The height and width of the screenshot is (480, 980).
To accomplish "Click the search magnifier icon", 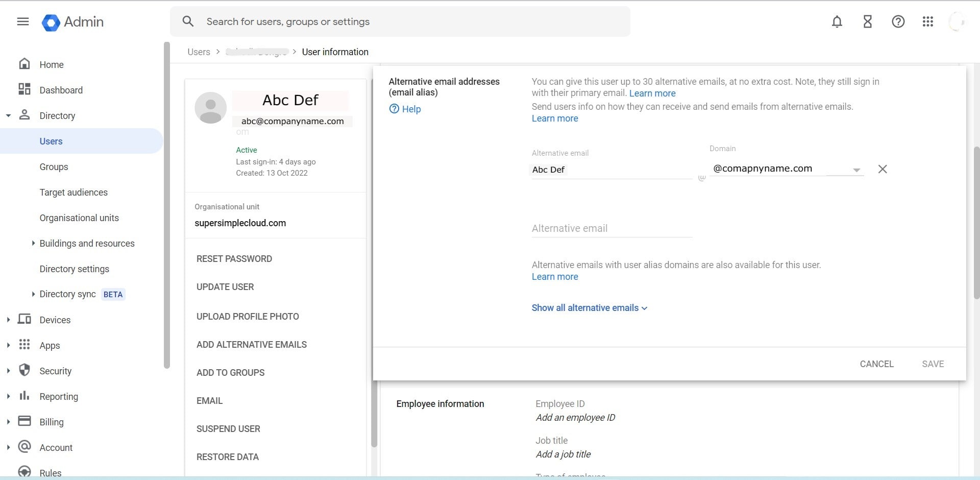I will (x=188, y=21).
